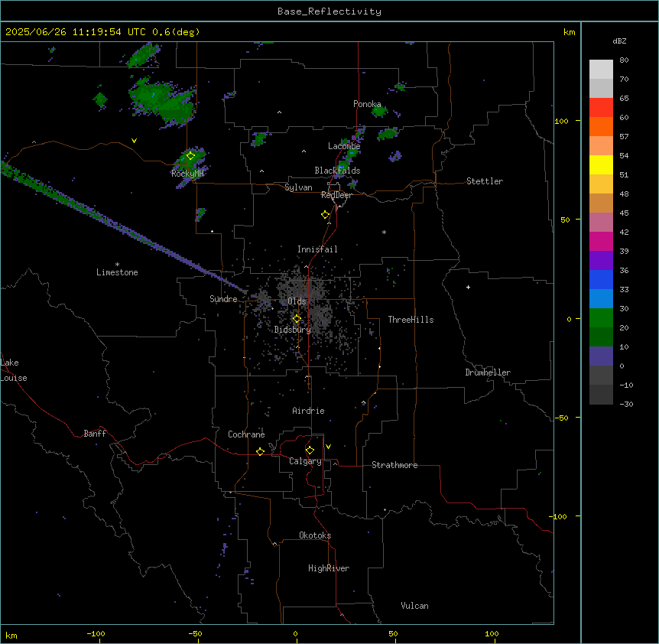The image size is (659, 644).
Task: Select the Drumheller label
Action: coord(488,372)
